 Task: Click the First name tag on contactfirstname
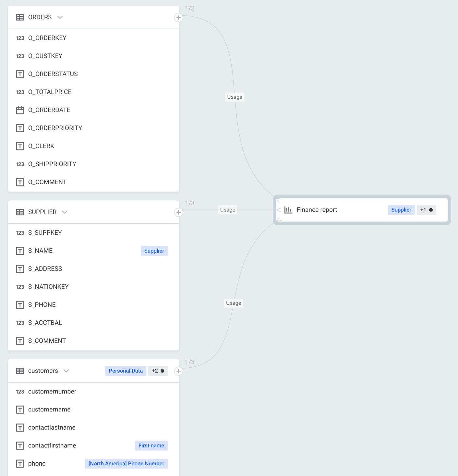(151, 446)
